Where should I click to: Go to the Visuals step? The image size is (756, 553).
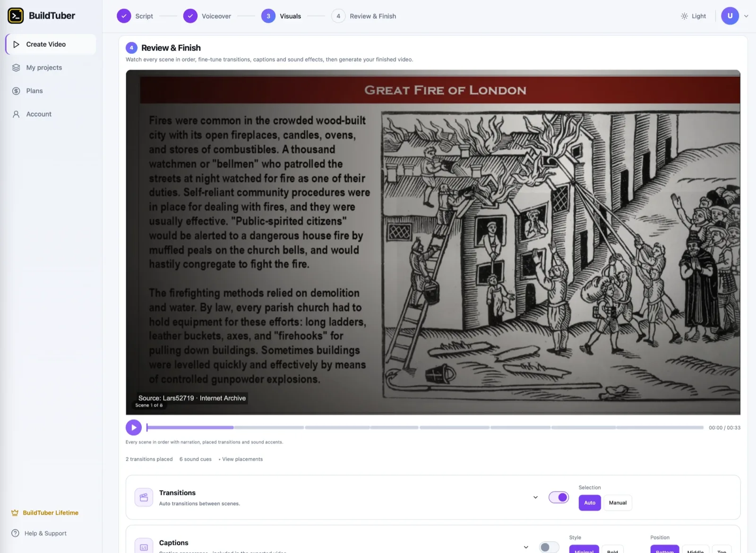(281, 16)
